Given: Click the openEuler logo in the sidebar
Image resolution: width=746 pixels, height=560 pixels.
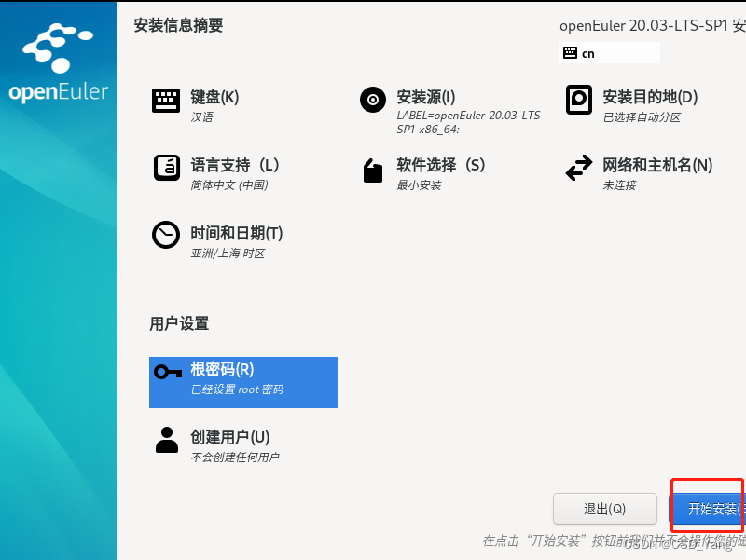Looking at the screenshot, I should 58,62.
